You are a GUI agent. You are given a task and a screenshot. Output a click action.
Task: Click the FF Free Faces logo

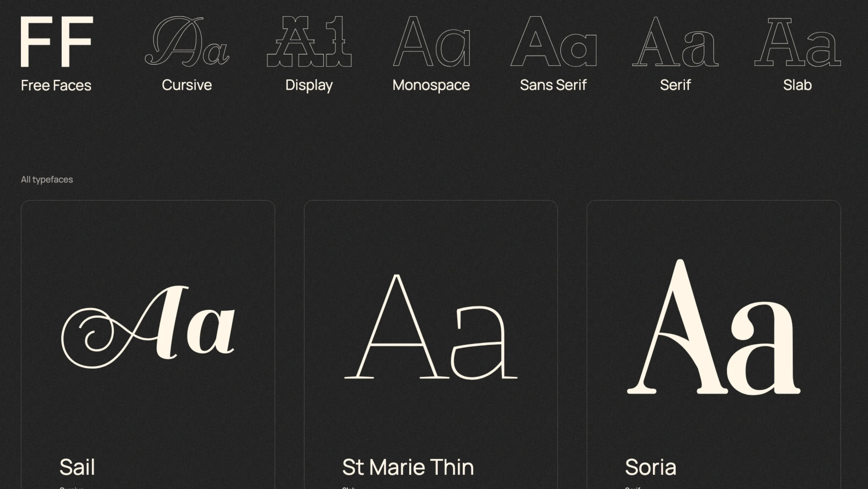[57, 41]
